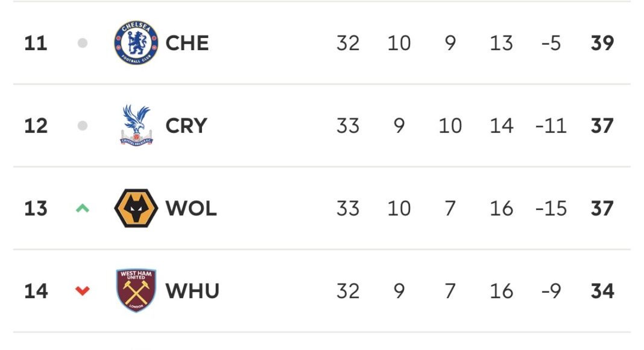Select Wolves' goal difference of -15

point(551,208)
